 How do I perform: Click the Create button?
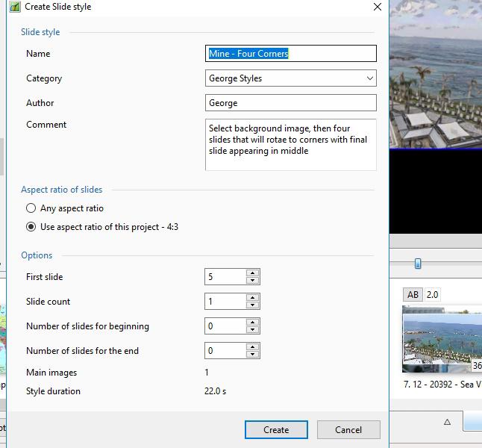pos(276,429)
